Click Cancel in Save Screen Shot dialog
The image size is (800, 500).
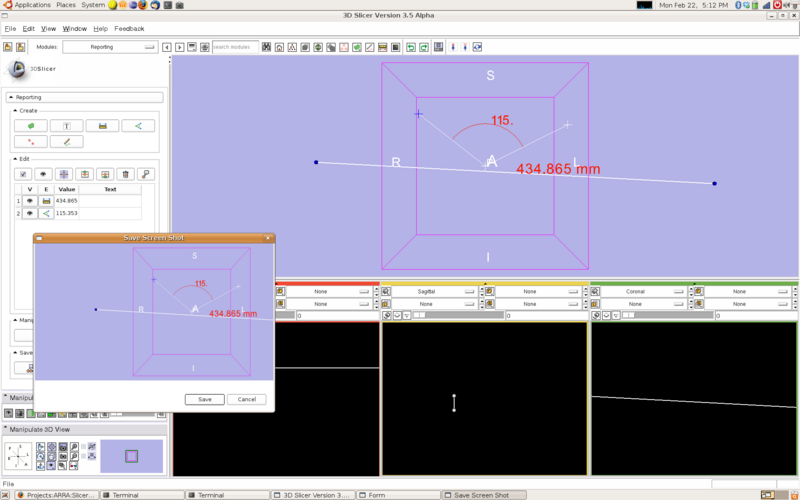[x=246, y=399]
